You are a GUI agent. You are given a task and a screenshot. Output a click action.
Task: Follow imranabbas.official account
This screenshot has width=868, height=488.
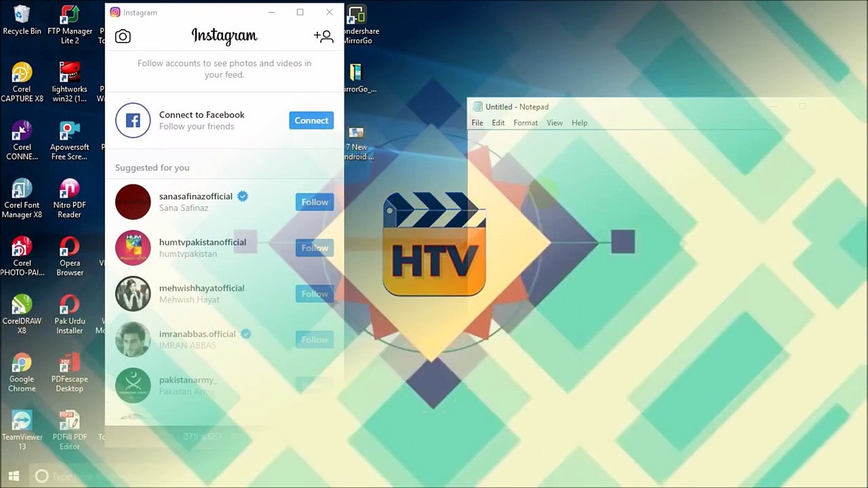[315, 340]
